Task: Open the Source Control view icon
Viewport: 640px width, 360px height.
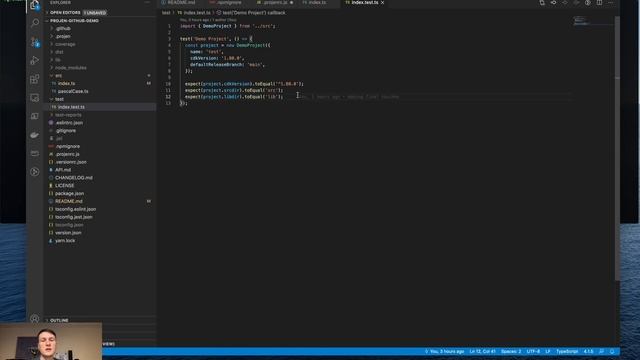Action: pyautogui.click(x=35, y=42)
